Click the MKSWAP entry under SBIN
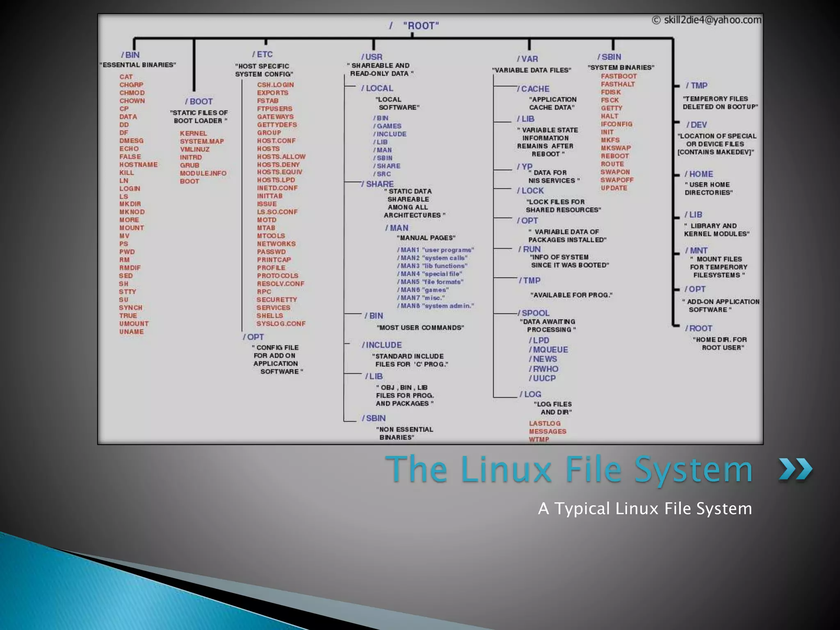 (x=616, y=148)
